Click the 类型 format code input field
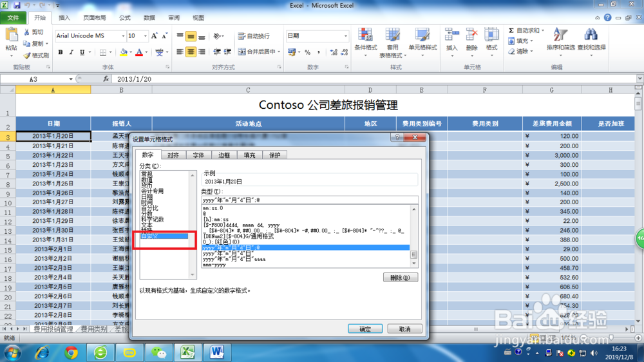The width and height of the screenshot is (644, 362). tap(310, 200)
